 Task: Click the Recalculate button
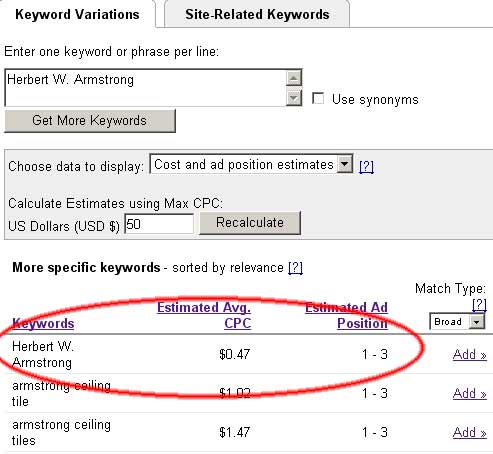[250, 223]
